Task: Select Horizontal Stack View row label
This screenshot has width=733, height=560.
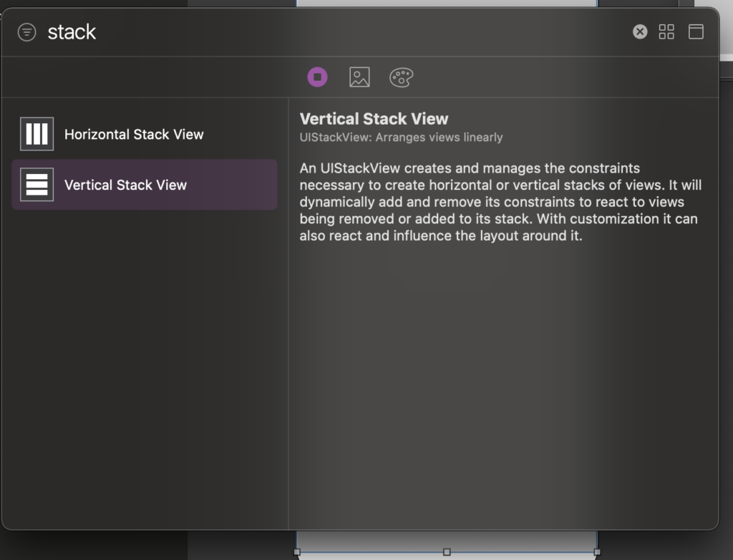Action: (x=134, y=134)
